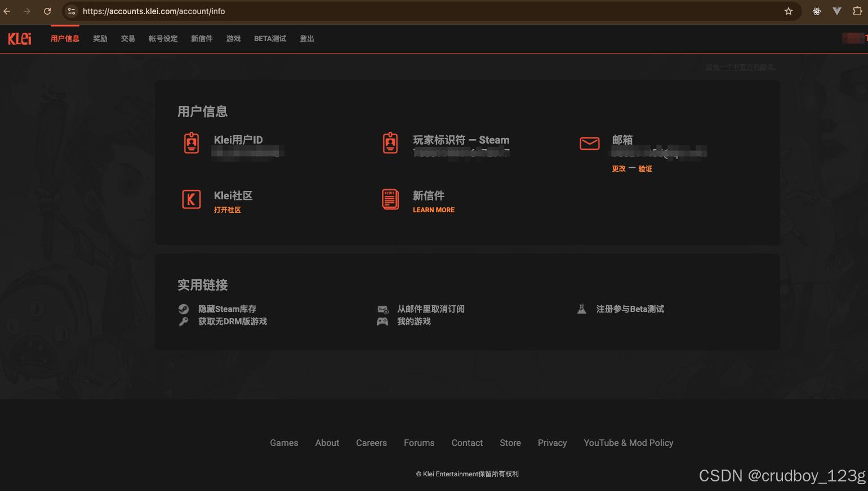Reload the page with the refresh icon

[47, 11]
